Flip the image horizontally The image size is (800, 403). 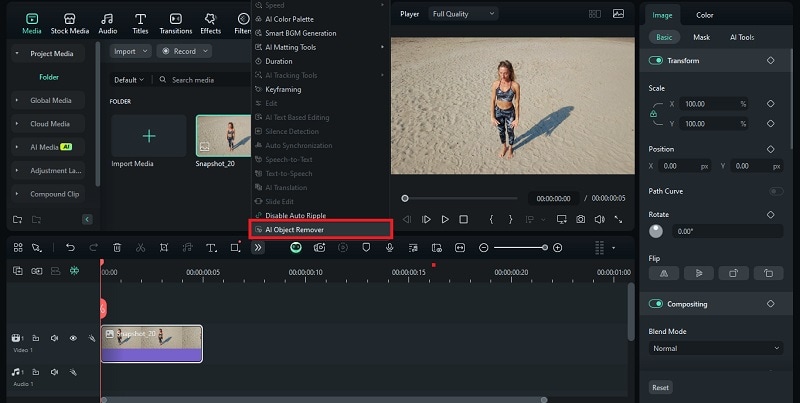click(x=664, y=272)
